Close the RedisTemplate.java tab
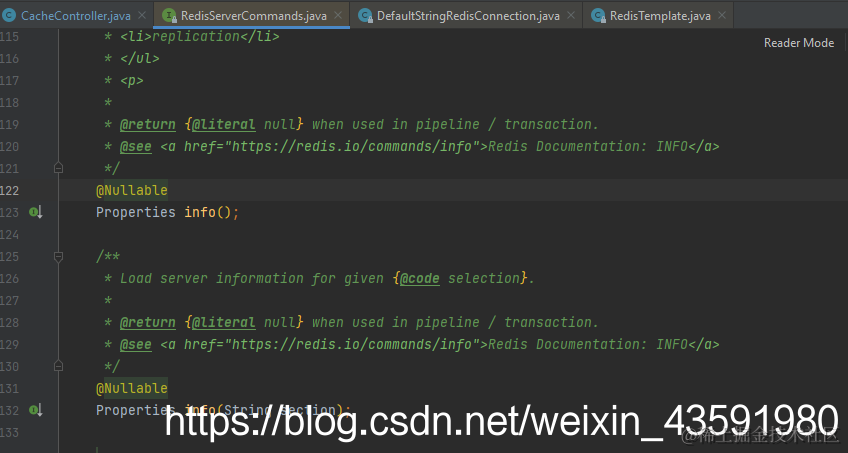 [721, 16]
